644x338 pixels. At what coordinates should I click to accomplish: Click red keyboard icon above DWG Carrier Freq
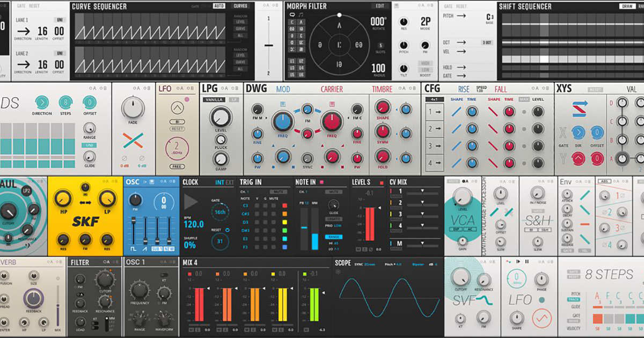[x=331, y=104]
